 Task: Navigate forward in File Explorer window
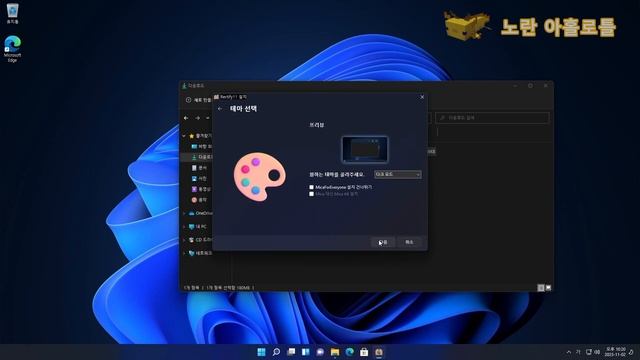[x=198, y=118]
